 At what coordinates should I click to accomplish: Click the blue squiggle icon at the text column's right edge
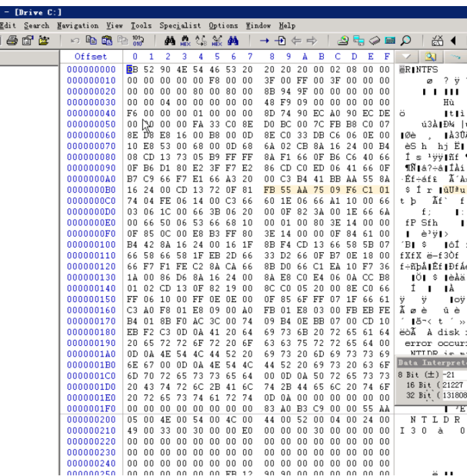click(455, 57)
